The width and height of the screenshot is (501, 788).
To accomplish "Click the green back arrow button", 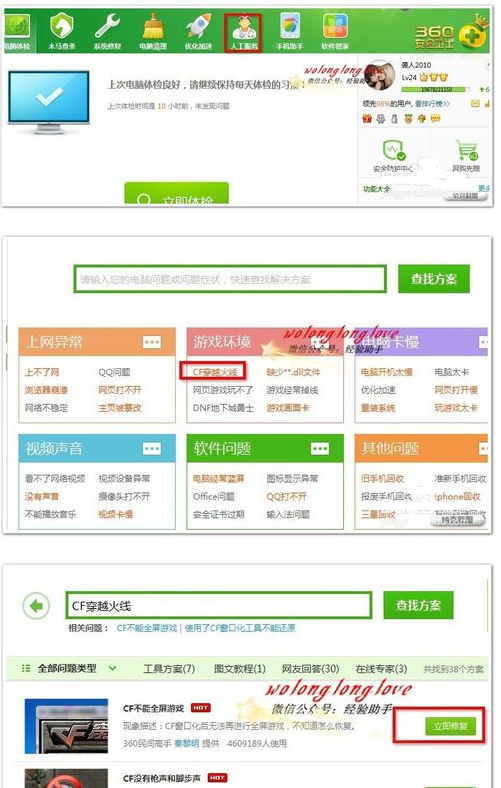I will [36, 606].
